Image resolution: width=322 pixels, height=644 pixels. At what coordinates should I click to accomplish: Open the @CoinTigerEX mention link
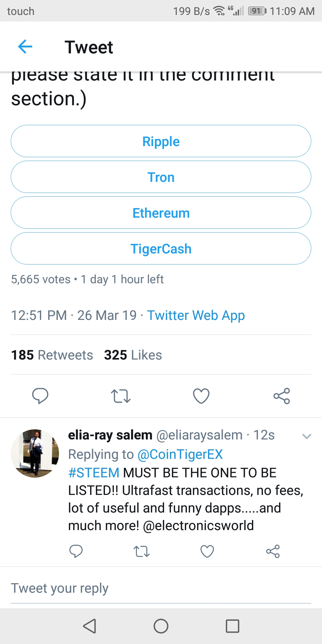180,454
